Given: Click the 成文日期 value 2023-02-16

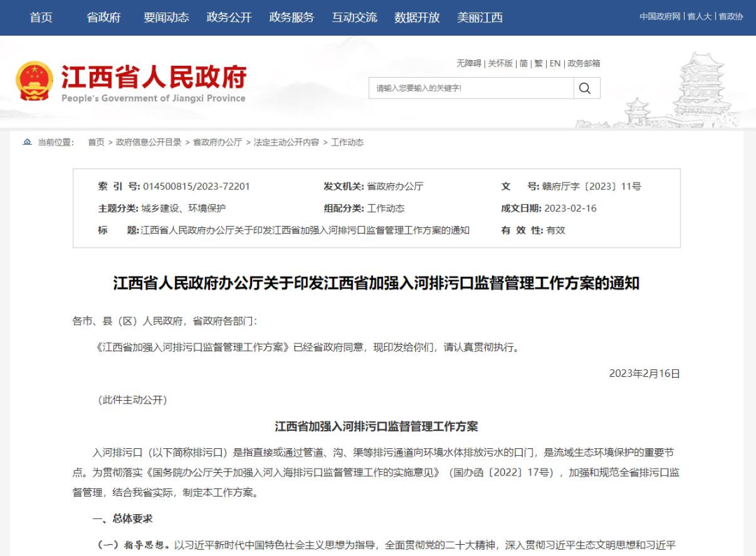Looking at the screenshot, I should coord(570,208).
